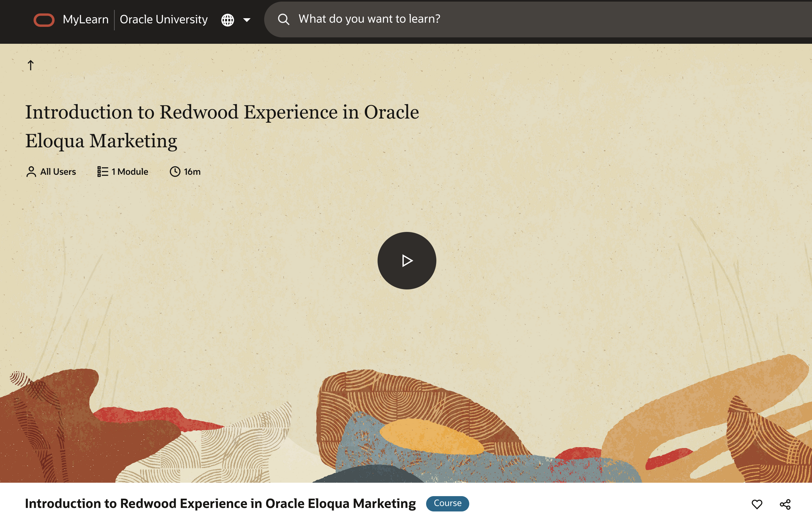Click the large Redwood Experience hero title
This screenshot has width=812, height=522.
(x=222, y=126)
